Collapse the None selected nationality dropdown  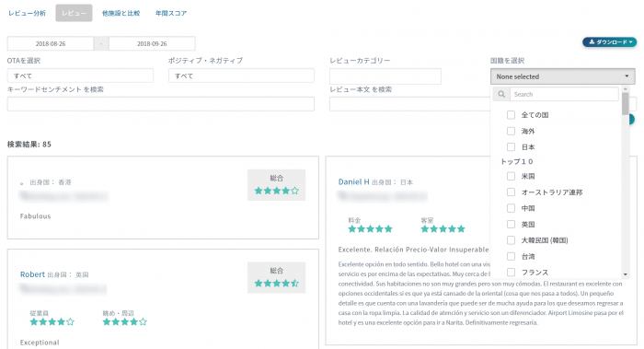(563, 76)
